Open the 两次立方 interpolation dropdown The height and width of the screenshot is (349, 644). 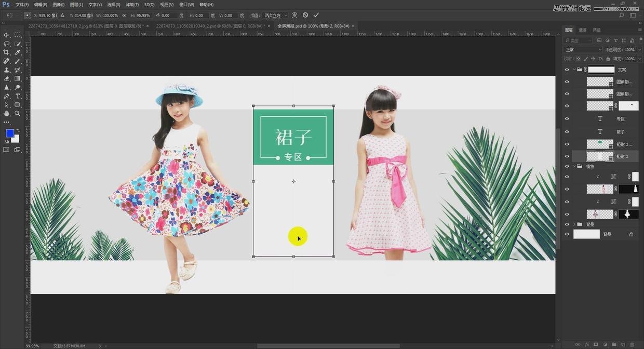[275, 16]
